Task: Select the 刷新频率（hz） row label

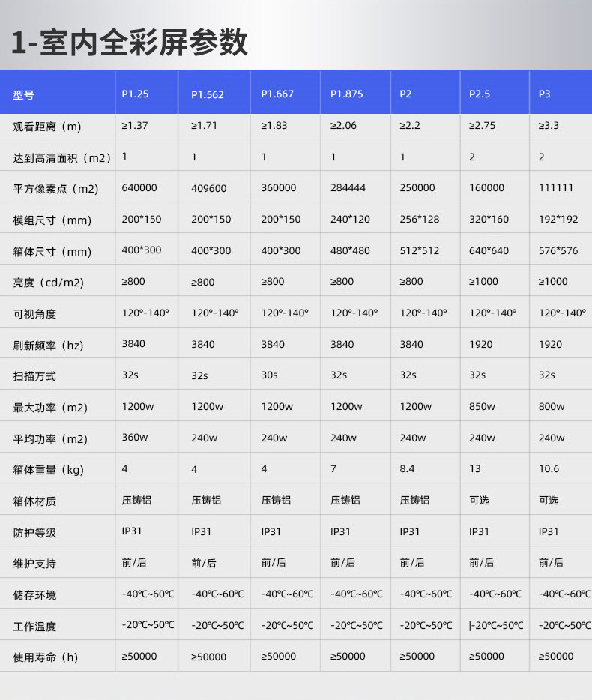Action: click(48, 346)
